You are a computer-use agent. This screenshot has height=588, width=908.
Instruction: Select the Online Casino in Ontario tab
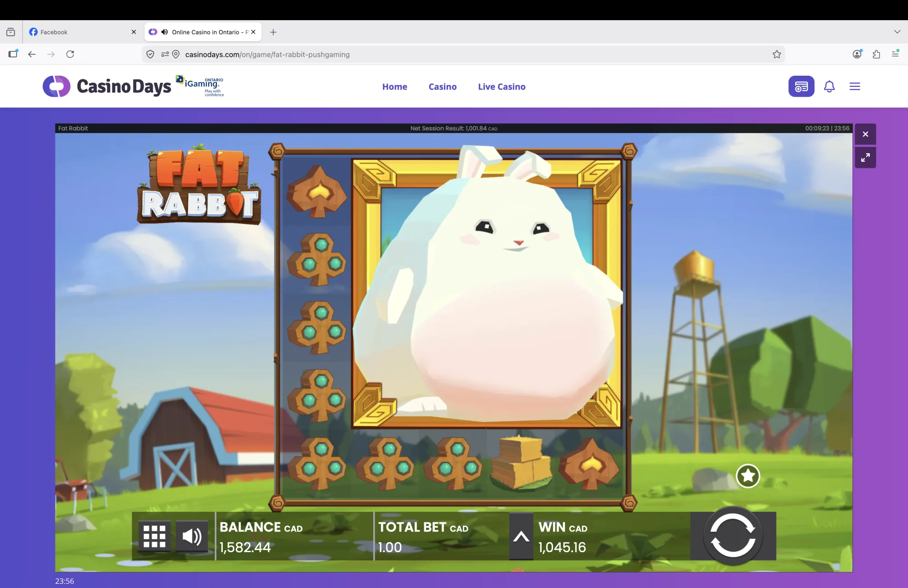pos(203,32)
